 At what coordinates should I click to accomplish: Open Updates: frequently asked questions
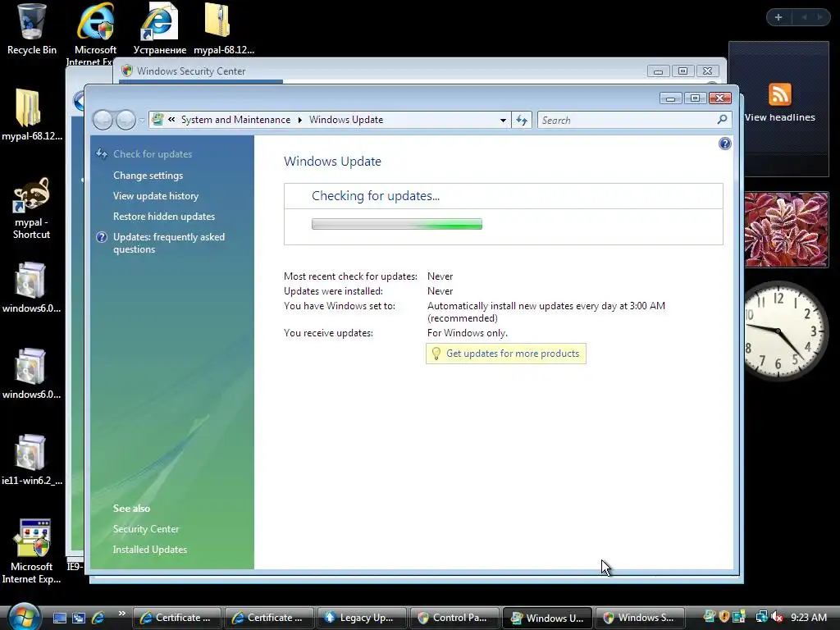[x=169, y=243]
